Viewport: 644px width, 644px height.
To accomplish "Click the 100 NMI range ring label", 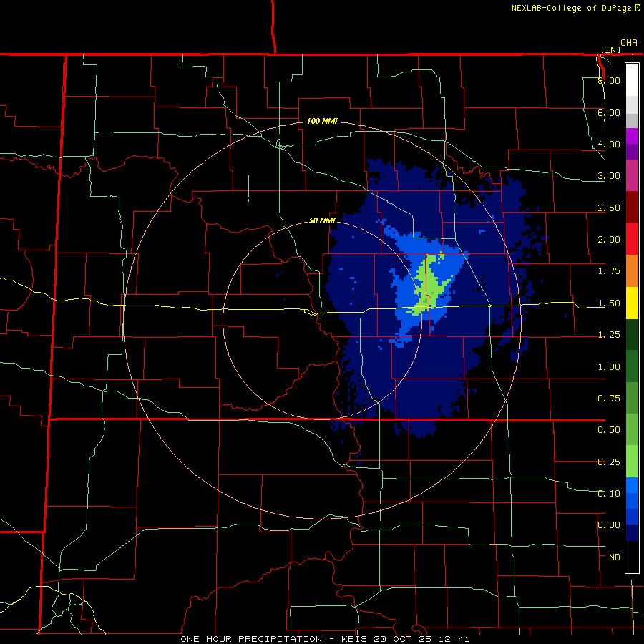I will 323,121.
